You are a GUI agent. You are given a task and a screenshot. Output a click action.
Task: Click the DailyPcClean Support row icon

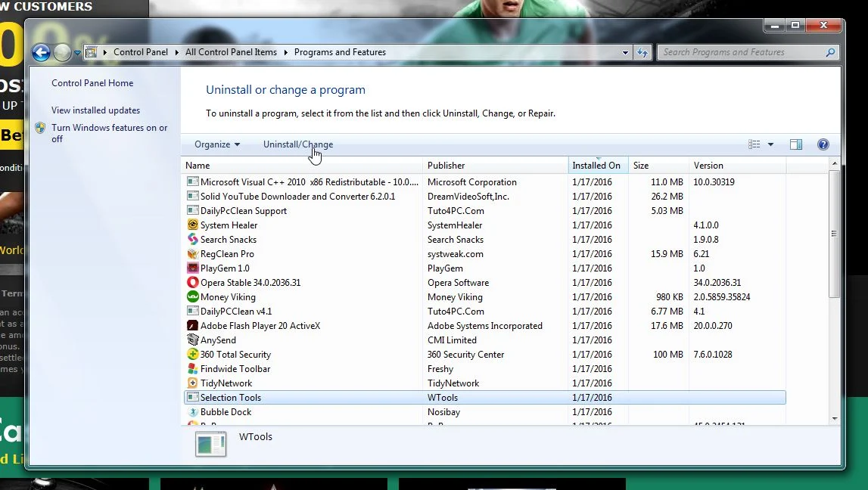pos(193,210)
